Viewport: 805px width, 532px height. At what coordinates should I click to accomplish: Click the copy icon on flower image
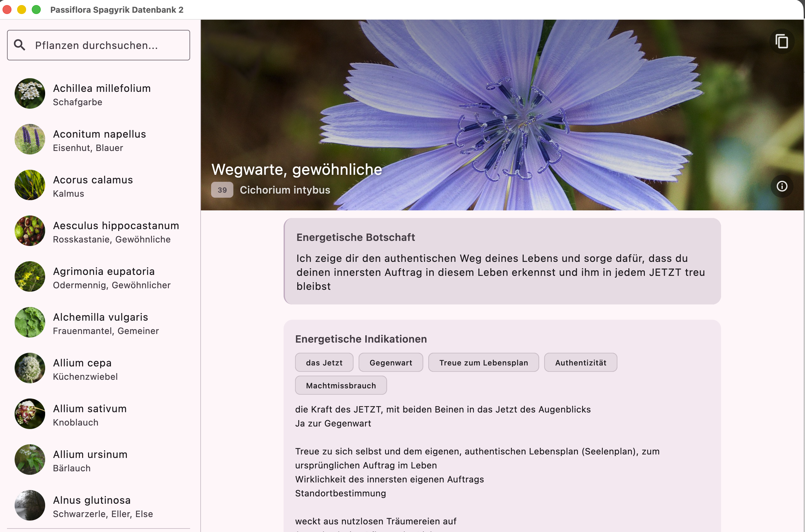pos(781,41)
